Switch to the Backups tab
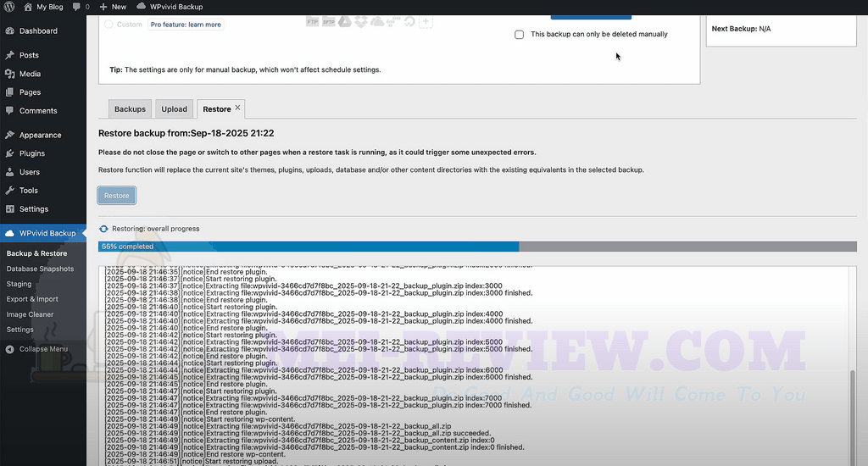 tap(130, 109)
